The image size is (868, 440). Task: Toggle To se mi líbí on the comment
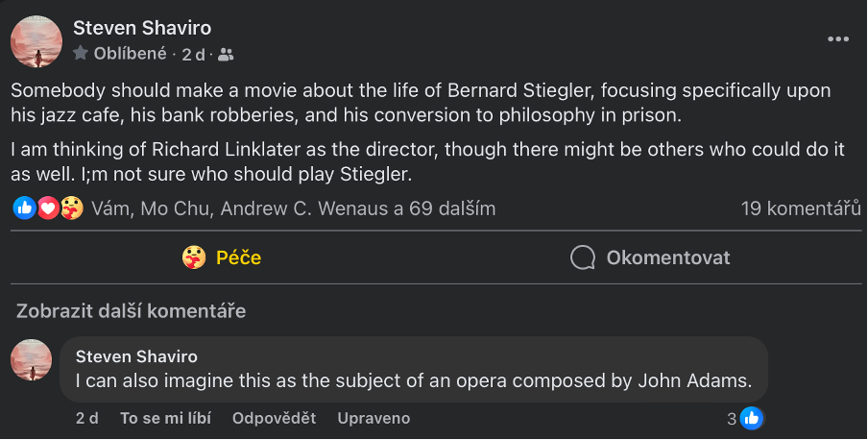pos(165,418)
